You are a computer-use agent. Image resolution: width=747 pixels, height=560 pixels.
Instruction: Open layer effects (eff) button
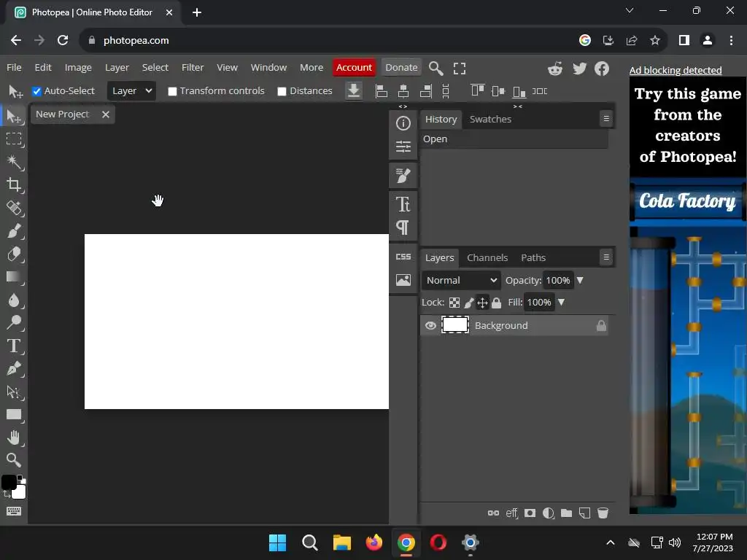[x=511, y=513]
